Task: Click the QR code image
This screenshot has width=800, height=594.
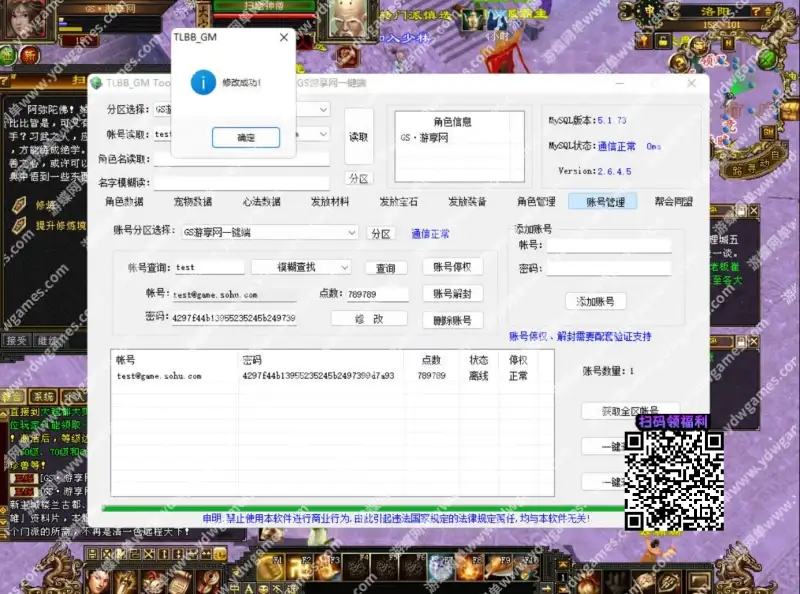Action: pyautogui.click(x=674, y=480)
